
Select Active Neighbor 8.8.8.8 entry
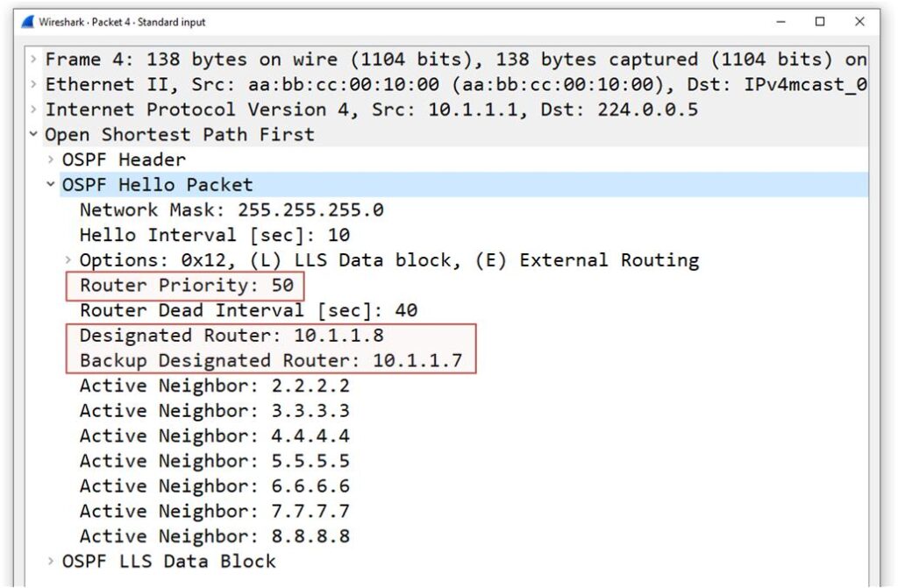tap(214, 536)
